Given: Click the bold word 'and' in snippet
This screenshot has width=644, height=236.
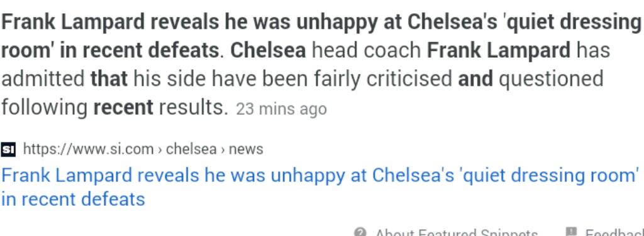Looking at the screenshot, I should [x=475, y=79].
